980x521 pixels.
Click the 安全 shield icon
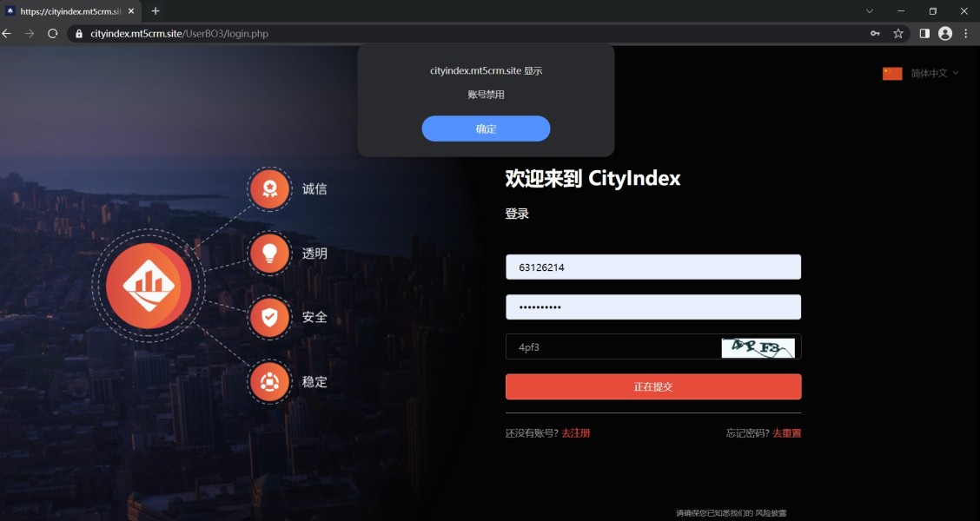point(269,317)
